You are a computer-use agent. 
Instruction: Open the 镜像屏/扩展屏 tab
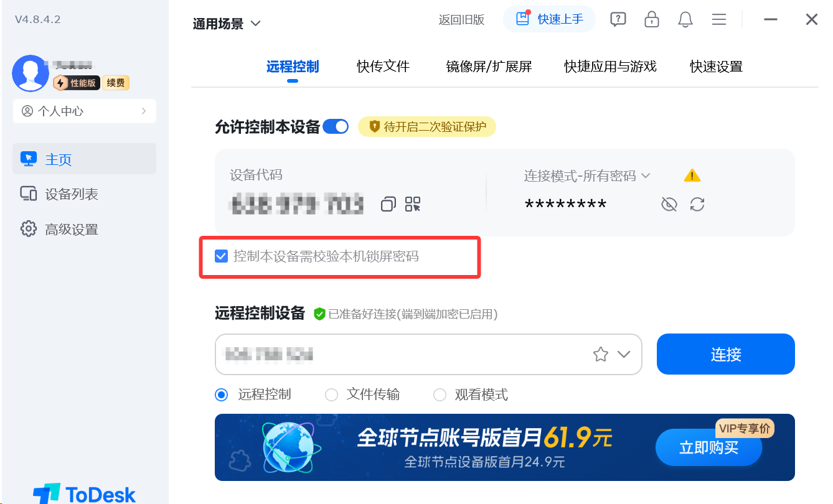coord(489,67)
